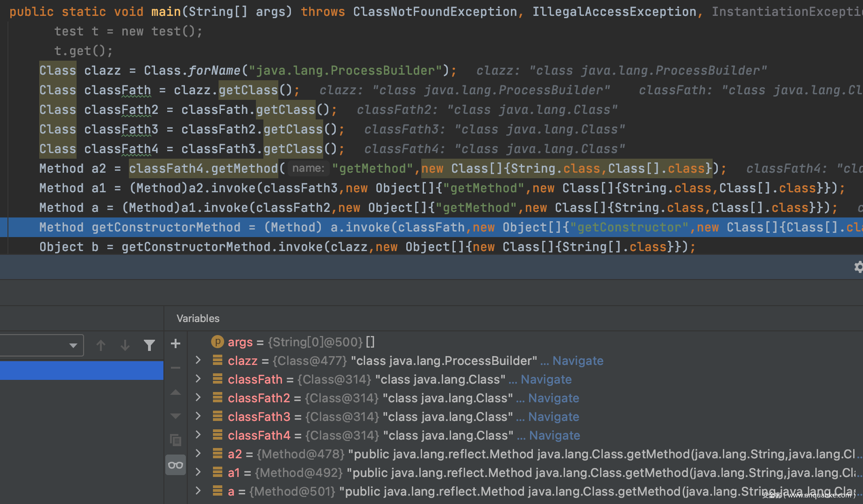This screenshot has height=504, width=863.
Task: Move watch down with triangle icon
Action: pos(176,416)
